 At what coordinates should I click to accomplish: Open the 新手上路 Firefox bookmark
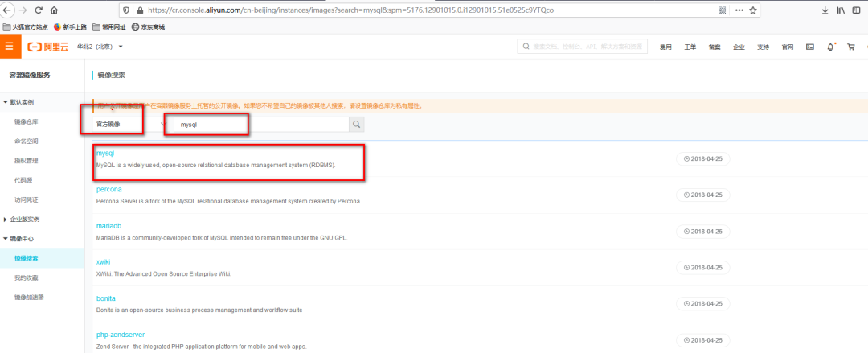[70, 27]
